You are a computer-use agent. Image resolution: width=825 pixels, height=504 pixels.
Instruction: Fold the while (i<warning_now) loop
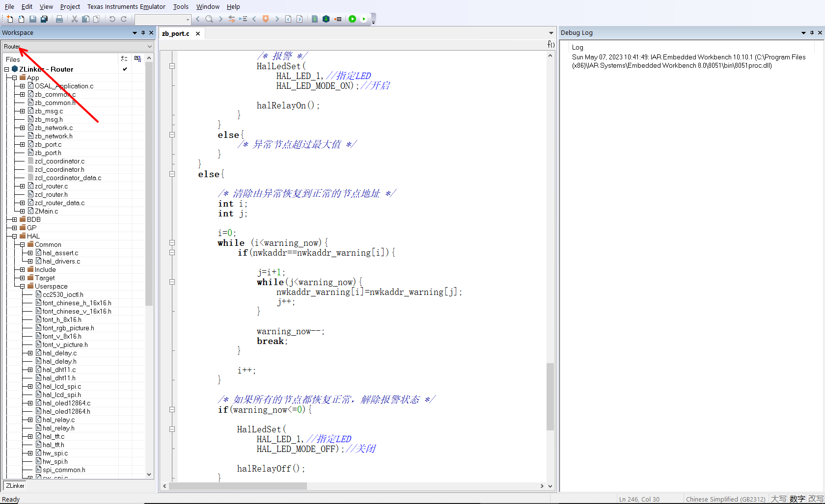click(x=172, y=242)
